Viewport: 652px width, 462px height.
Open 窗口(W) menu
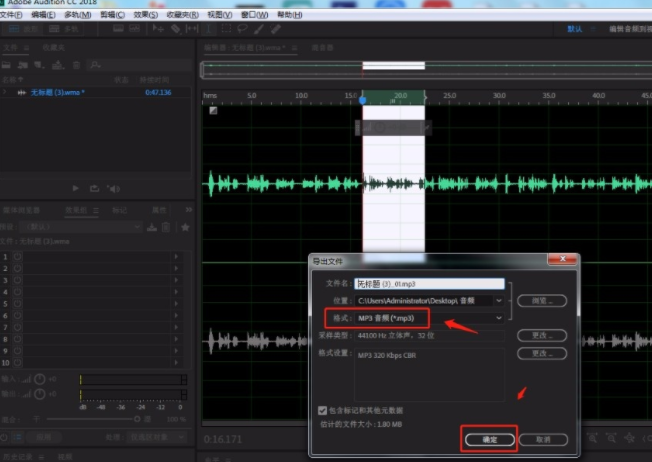click(254, 15)
